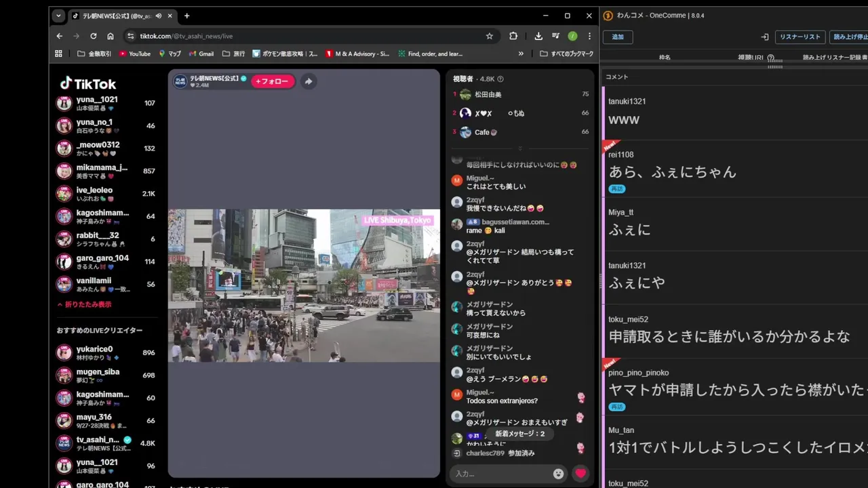Click the フォロー button
868x488 pixels.
pos(273,81)
